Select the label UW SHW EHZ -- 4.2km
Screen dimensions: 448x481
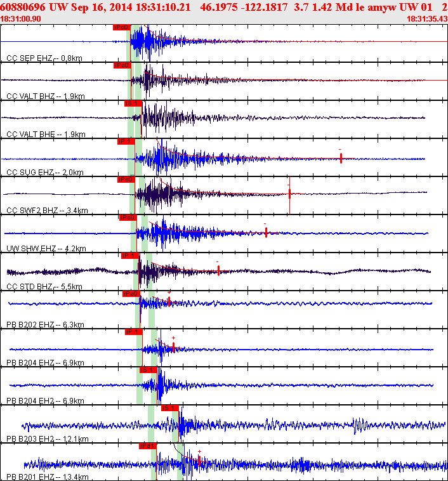[x=46, y=248]
